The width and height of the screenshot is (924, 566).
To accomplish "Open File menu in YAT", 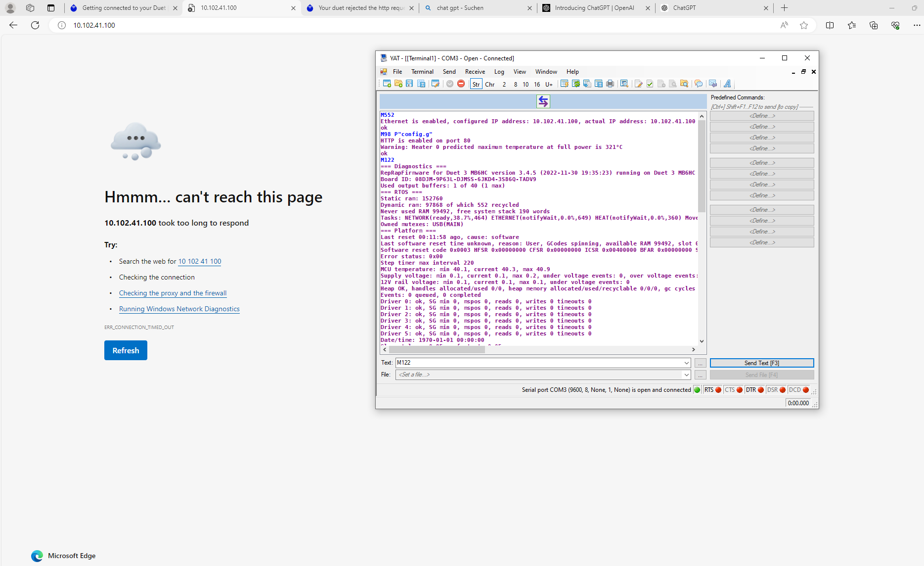I will click(x=397, y=72).
